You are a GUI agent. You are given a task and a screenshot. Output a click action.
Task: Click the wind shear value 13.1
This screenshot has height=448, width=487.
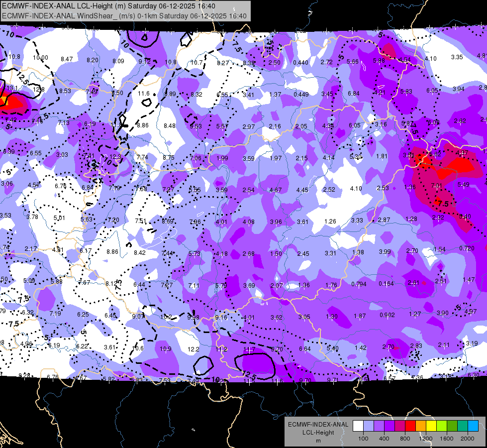tap(12, 88)
